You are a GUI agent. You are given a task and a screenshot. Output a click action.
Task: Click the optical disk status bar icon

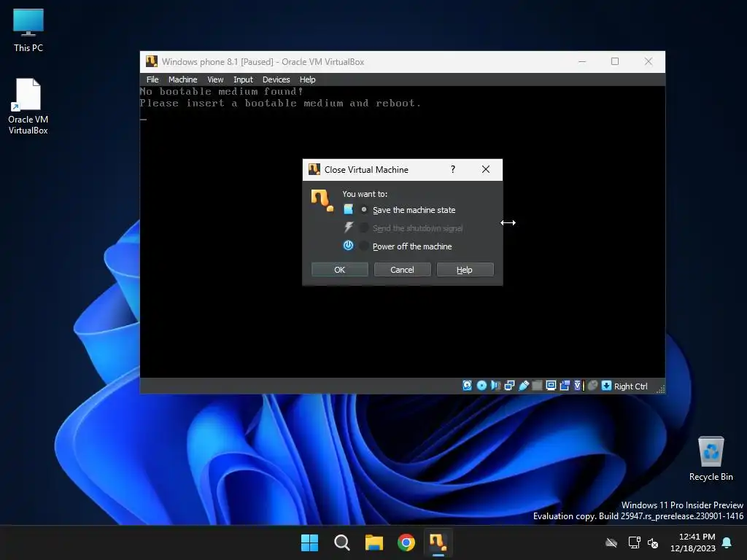click(x=481, y=386)
